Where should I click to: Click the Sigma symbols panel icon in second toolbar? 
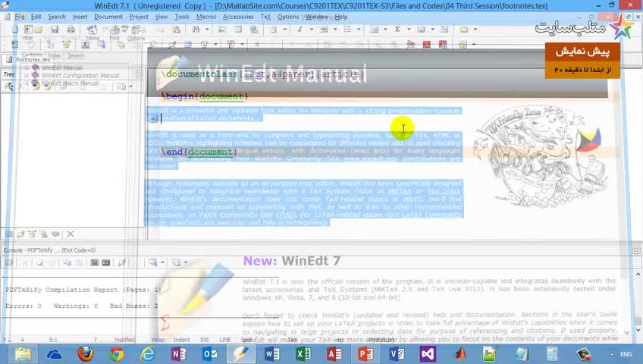coord(85,44)
